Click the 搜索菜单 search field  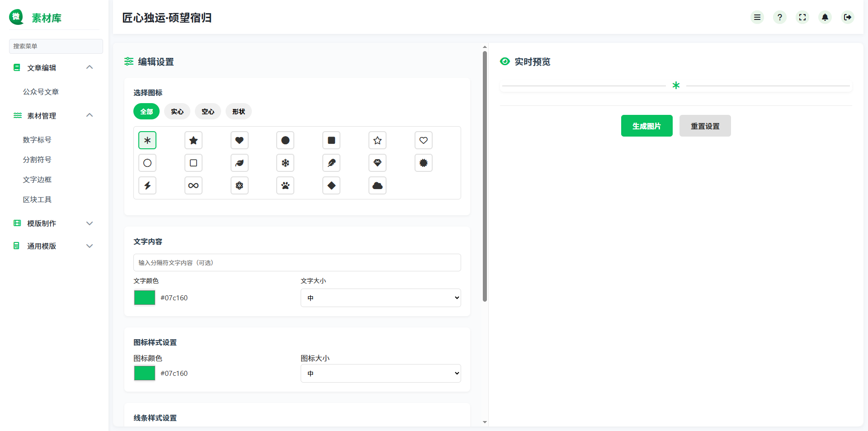(x=56, y=46)
